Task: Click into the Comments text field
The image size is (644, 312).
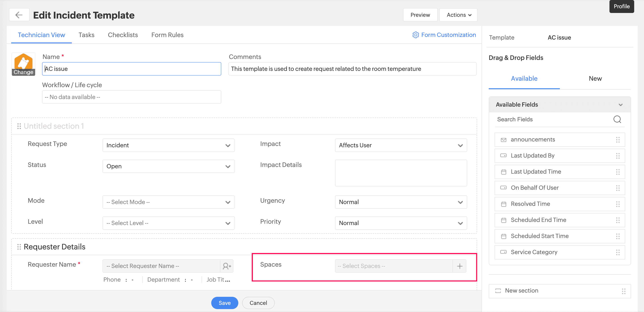Action: pyautogui.click(x=352, y=69)
